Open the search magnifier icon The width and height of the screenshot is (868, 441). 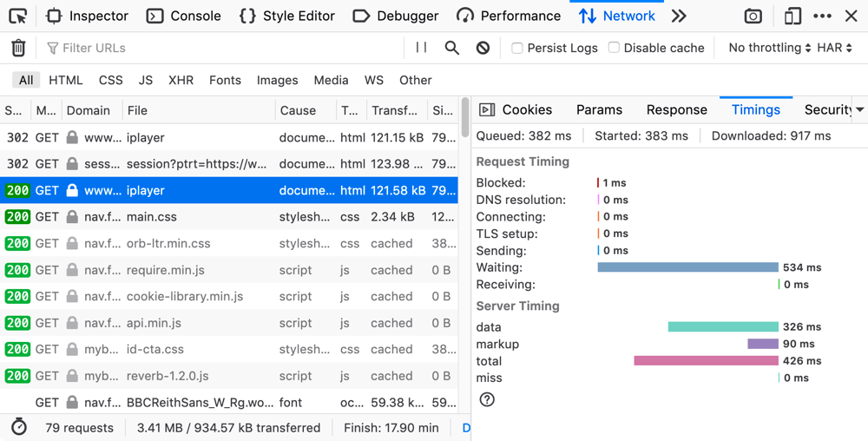click(x=452, y=48)
